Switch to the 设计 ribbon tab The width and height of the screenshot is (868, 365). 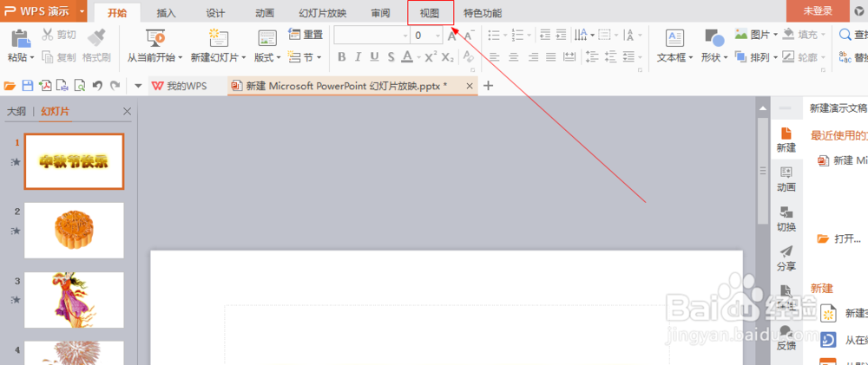(x=215, y=13)
